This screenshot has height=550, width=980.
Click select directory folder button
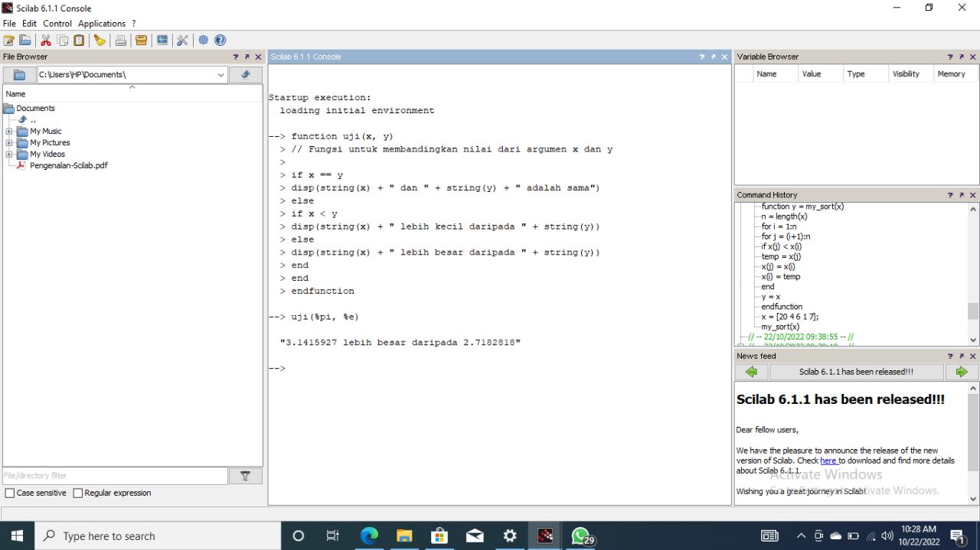point(20,75)
